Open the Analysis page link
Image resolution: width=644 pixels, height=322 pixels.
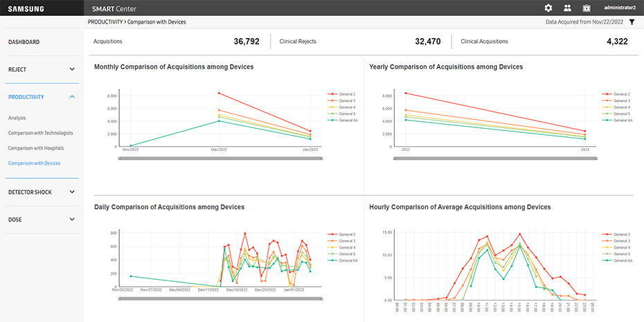tap(17, 118)
